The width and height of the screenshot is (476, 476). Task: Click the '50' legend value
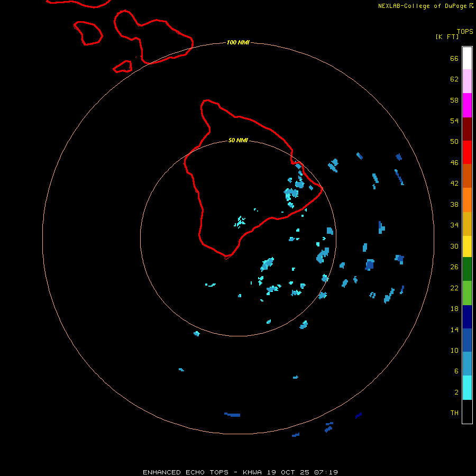[454, 142]
